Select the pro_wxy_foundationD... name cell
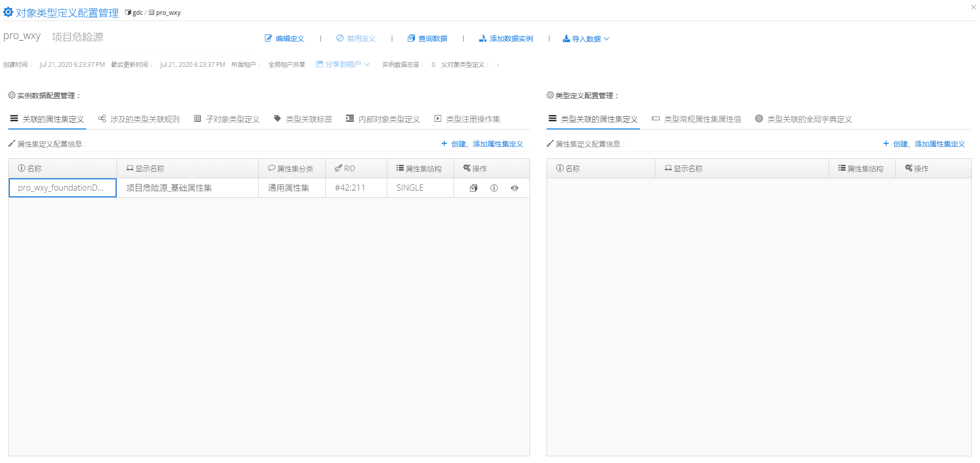980x463 pixels. coord(62,188)
